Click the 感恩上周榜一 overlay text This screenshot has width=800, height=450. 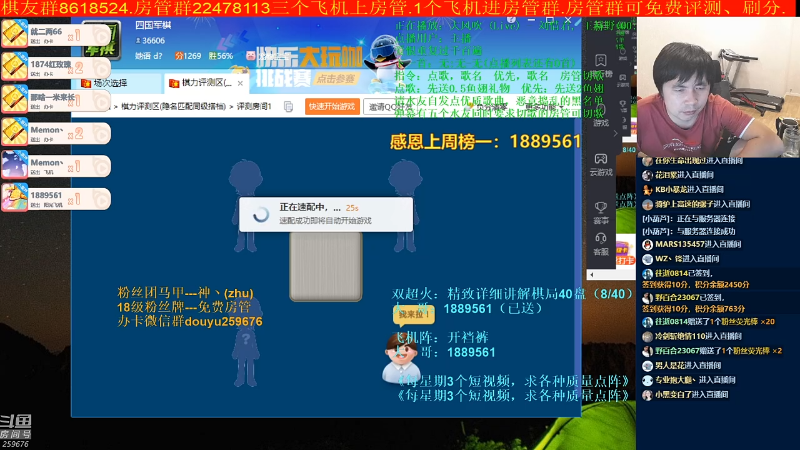(x=485, y=141)
